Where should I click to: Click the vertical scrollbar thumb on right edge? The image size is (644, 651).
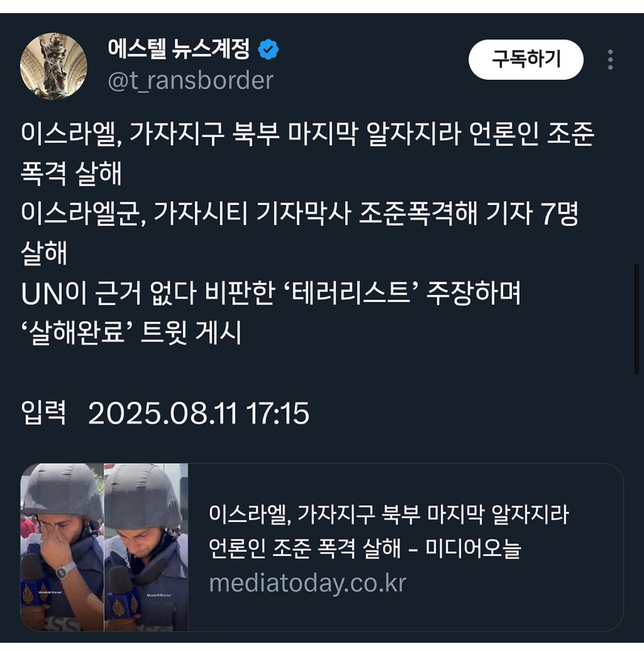(x=636, y=319)
